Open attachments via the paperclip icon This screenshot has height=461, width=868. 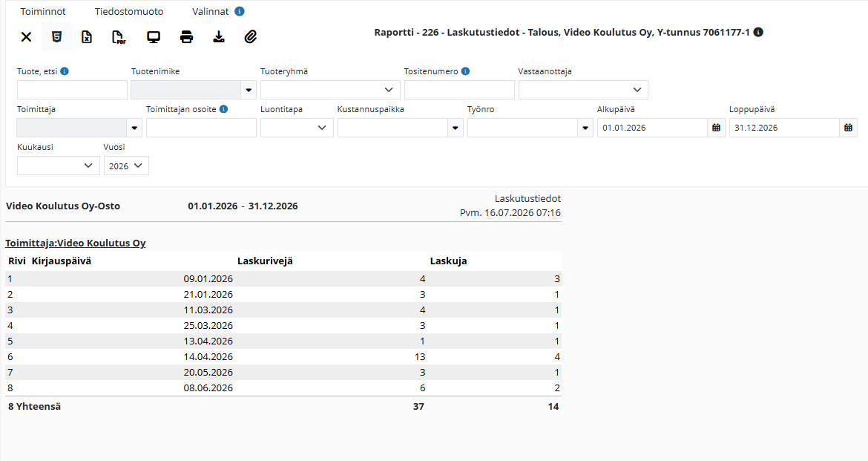pyautogui.click(x=251, y=37)
